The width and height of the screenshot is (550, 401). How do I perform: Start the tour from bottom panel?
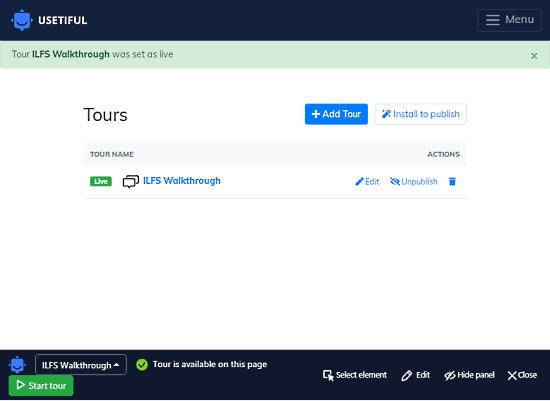pyautogui.click(x=41, y=385)
